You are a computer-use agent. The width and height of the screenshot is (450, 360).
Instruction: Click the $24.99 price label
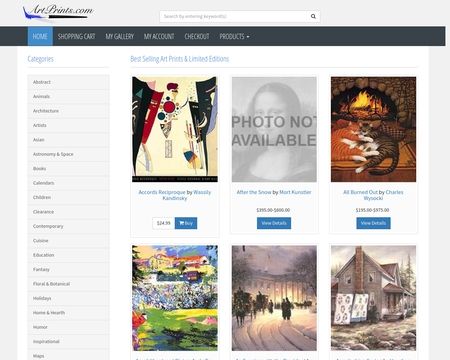coord(163,223)
